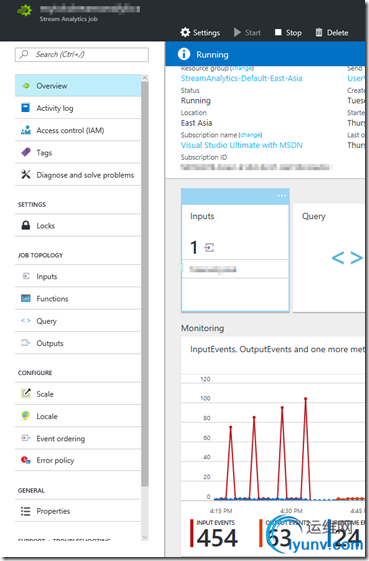
Task: Open Error policy settings
Action: click(x=78, y=460)
